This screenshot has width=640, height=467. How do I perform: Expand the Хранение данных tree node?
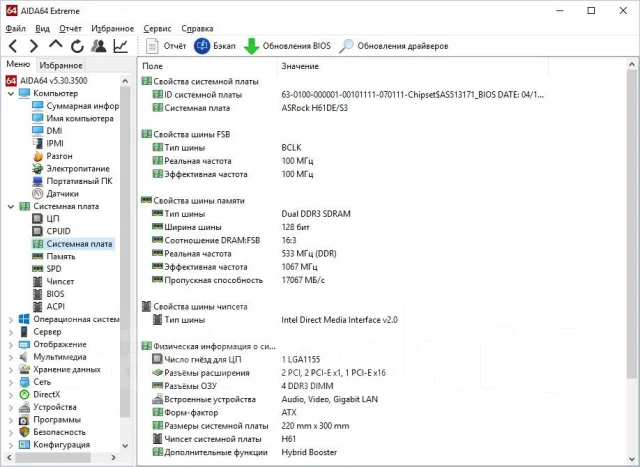(11, 370)
